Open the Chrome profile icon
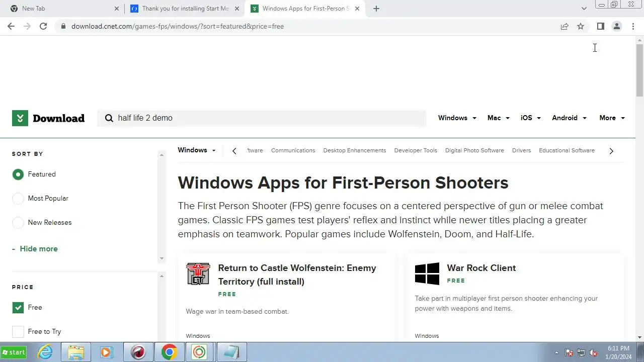The image size is (644, 362). 616,26
